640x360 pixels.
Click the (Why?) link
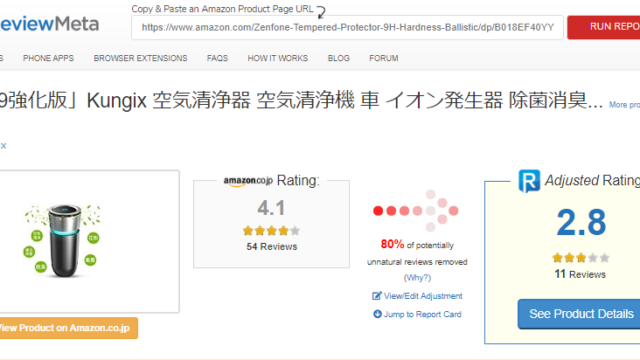point(417,278)
